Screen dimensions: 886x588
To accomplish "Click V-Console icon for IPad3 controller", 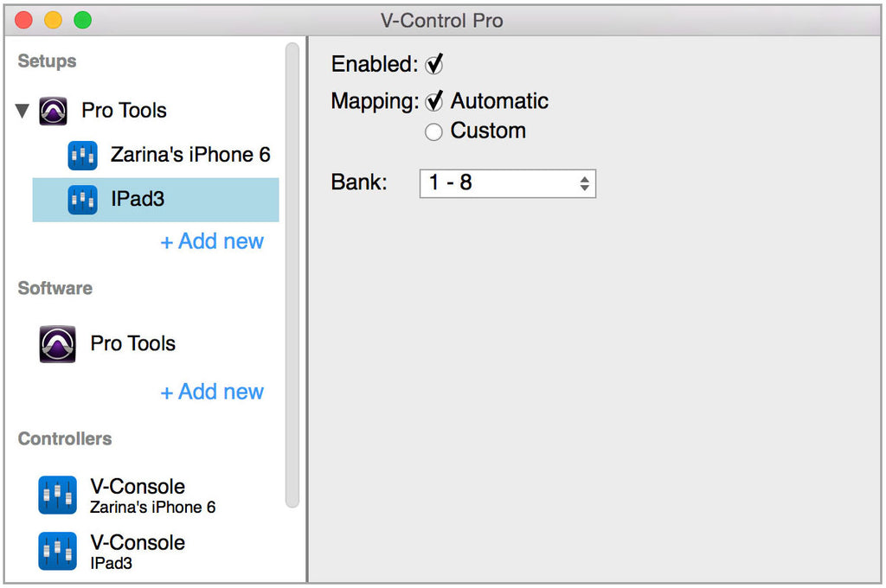I will 58,551.
